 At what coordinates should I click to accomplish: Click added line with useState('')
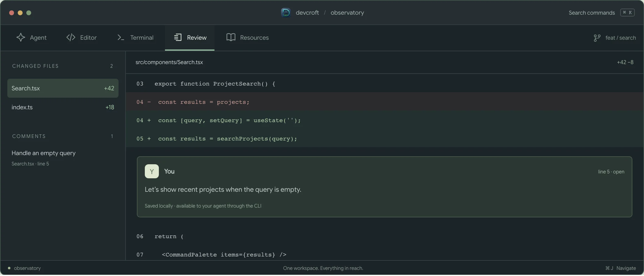pos(385,120)
